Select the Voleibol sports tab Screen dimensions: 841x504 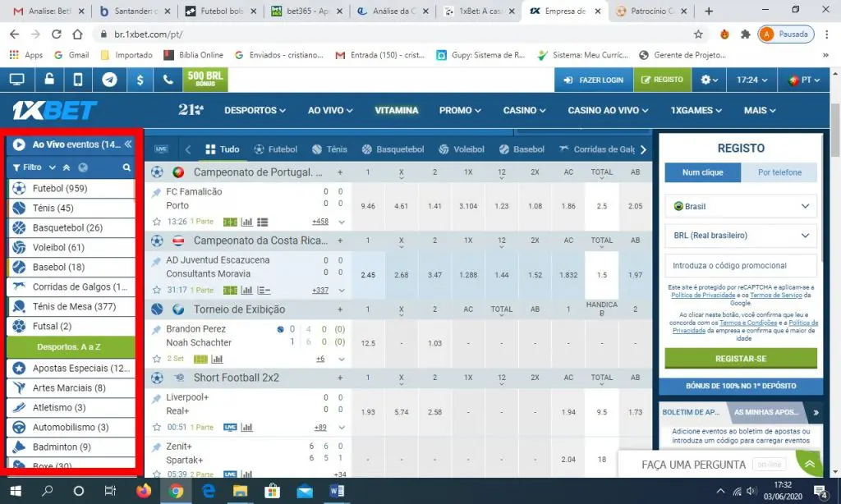pyautogui.click(x=462, y=149)
